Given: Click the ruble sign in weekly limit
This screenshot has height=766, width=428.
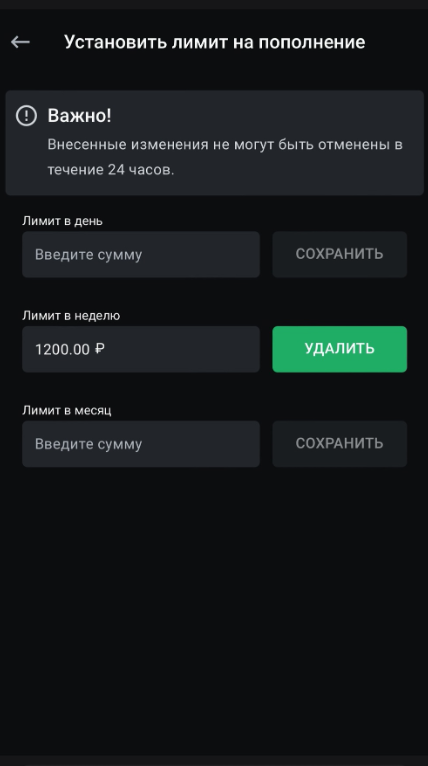Looking at the screenshot, I should [100, 349].
